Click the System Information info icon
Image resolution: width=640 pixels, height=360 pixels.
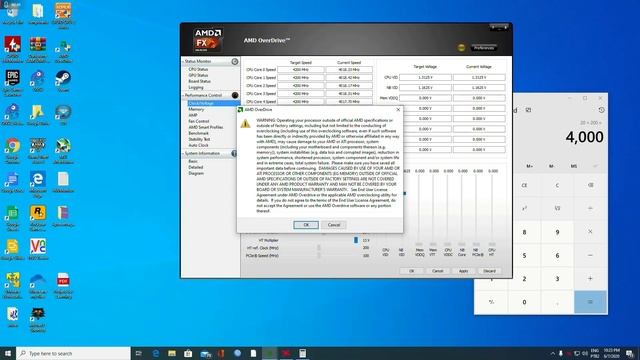point(234,153)
